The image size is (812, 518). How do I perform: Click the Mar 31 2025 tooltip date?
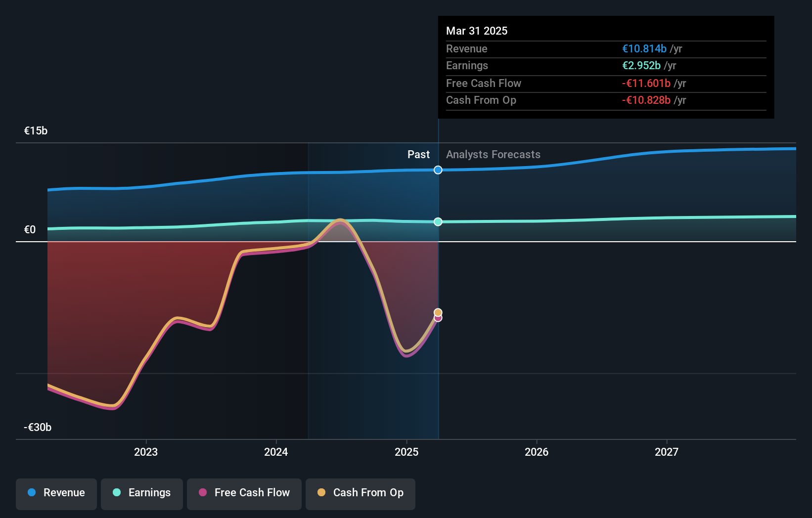pos(477,31)
